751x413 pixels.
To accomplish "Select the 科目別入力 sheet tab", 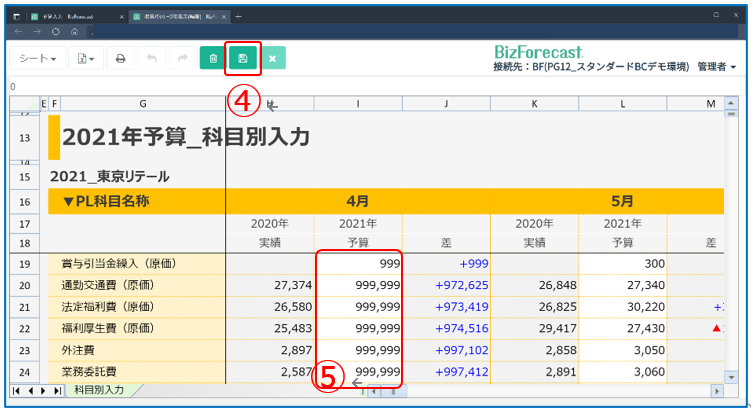I will point(98,390).
